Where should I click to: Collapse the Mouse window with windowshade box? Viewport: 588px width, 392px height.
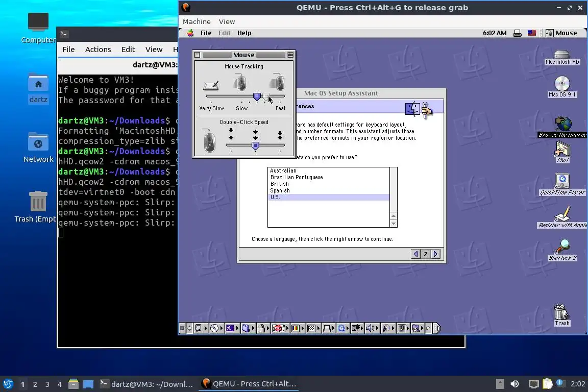pyautogui.click(x=290, y=55)
